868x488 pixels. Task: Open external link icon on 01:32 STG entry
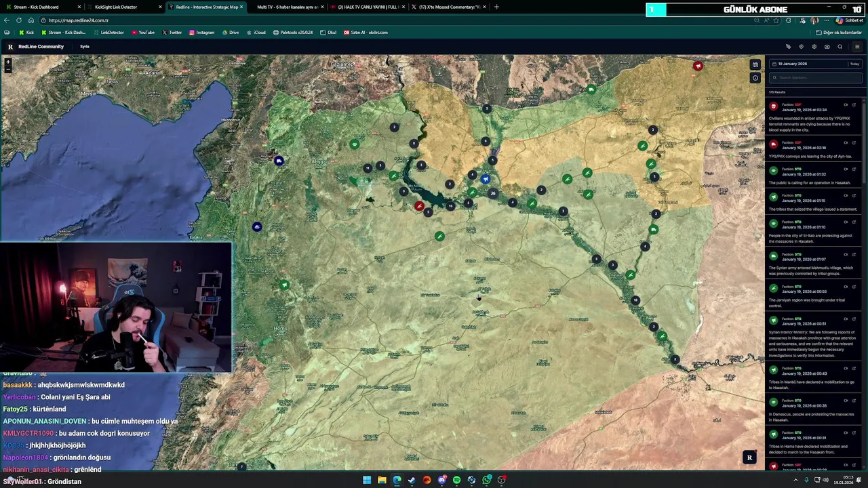[x=854, y=169]
